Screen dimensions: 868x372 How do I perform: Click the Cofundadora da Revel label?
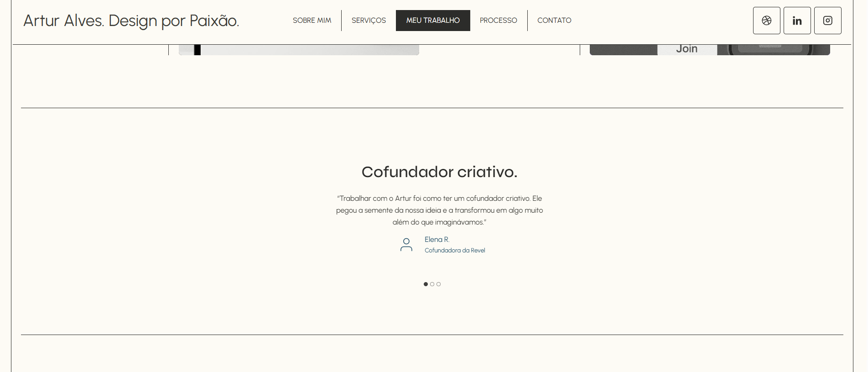coord(455,251)
